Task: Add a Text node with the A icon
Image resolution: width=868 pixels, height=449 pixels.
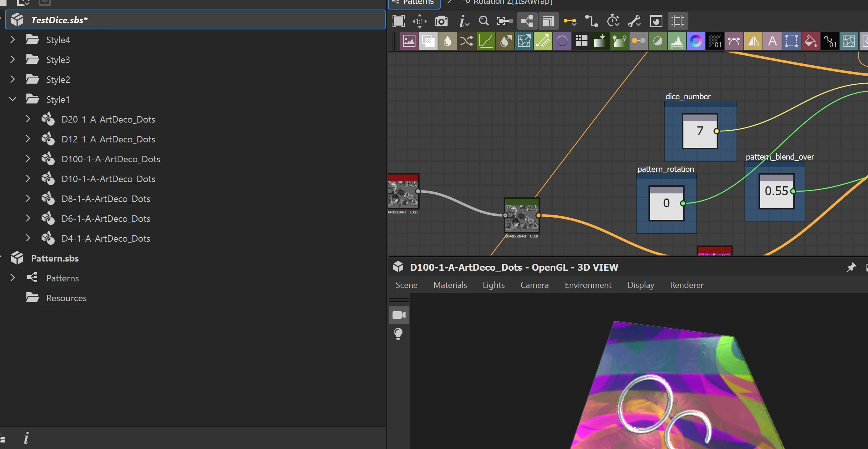Action: click(772, 41)
